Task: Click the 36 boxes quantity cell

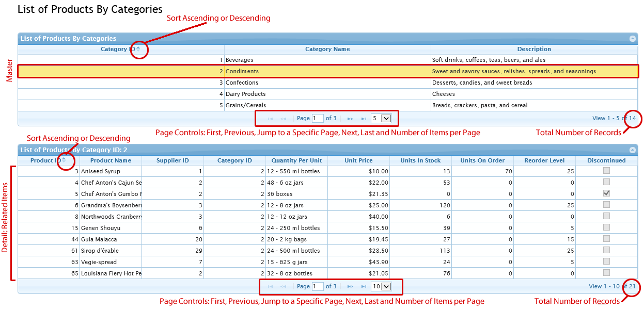Action: 296,194
